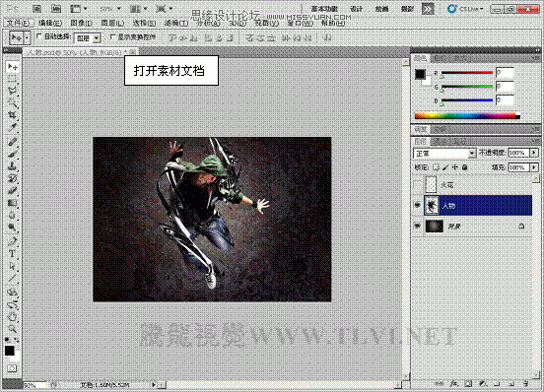Toggle lock transparent pixels
The height and width of the screenshot is (392, 544).
pos(436,167)
